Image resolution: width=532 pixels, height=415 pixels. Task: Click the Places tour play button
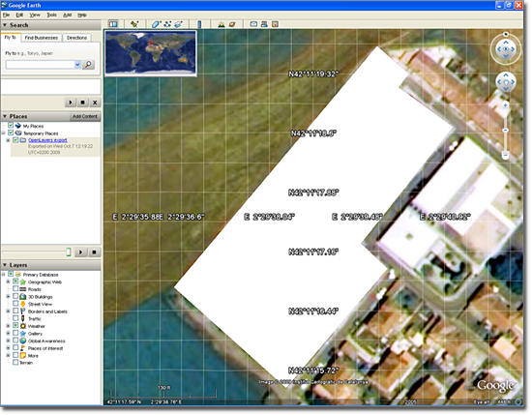[80, 252]
